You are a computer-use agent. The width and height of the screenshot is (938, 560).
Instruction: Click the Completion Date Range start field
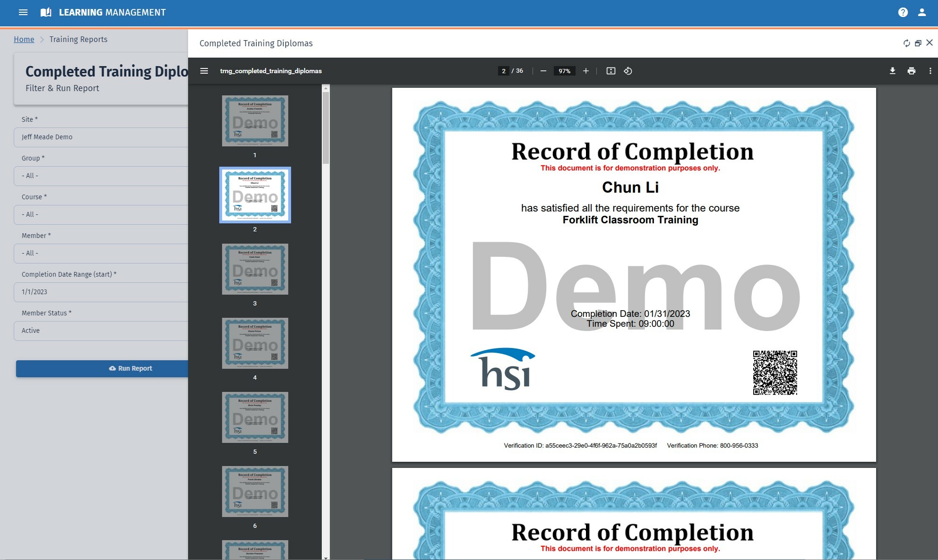101,292
